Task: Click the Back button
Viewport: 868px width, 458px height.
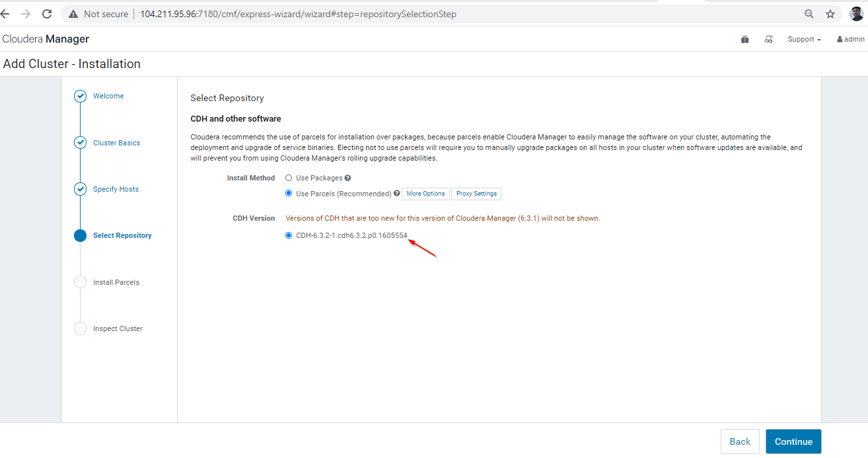Action: point(740,441)
